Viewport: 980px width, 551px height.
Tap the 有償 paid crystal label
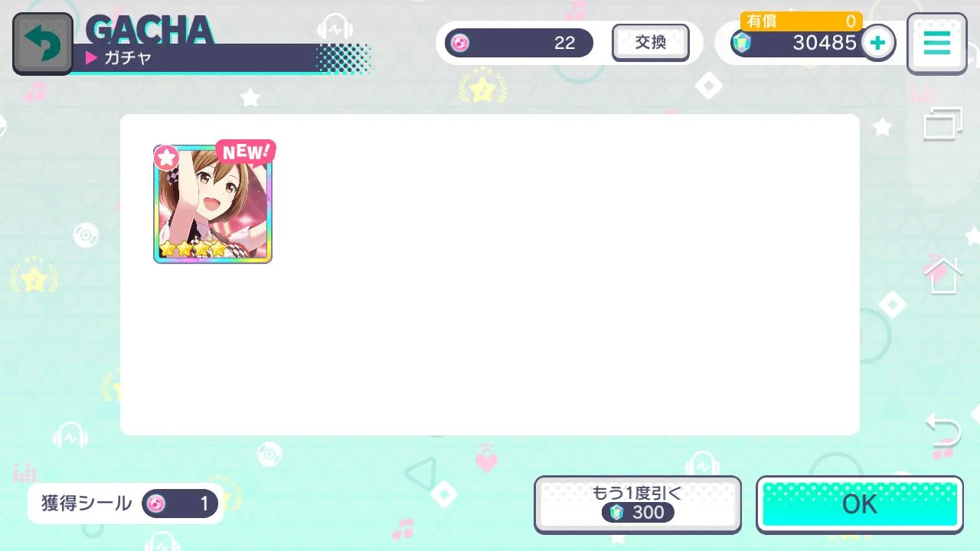(762, 21)
